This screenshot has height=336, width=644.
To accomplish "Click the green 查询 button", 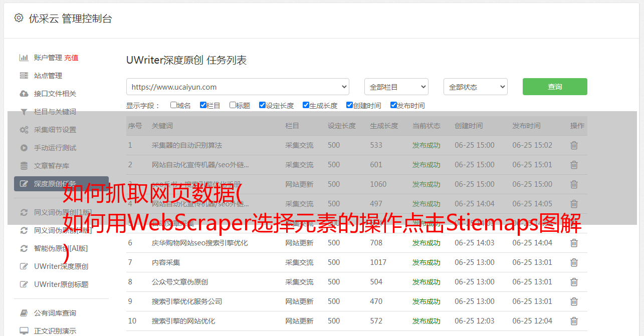I will point(555,87).
